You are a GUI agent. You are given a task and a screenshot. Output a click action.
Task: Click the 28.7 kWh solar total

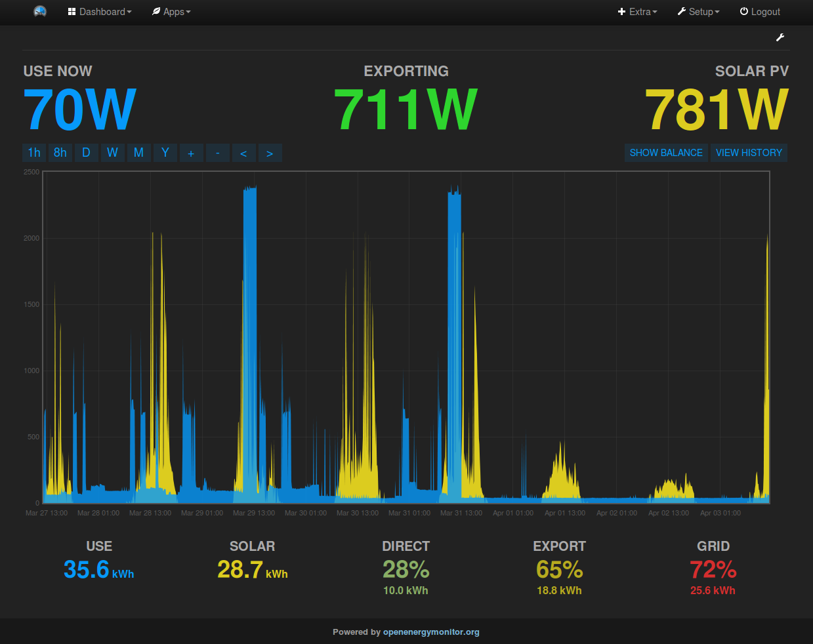pos(252,570)
